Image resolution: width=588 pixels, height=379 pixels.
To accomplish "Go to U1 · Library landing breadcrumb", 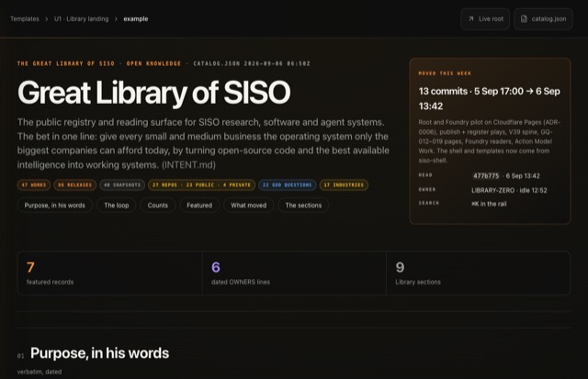I will pyautogui.click(x=81, y=18).
